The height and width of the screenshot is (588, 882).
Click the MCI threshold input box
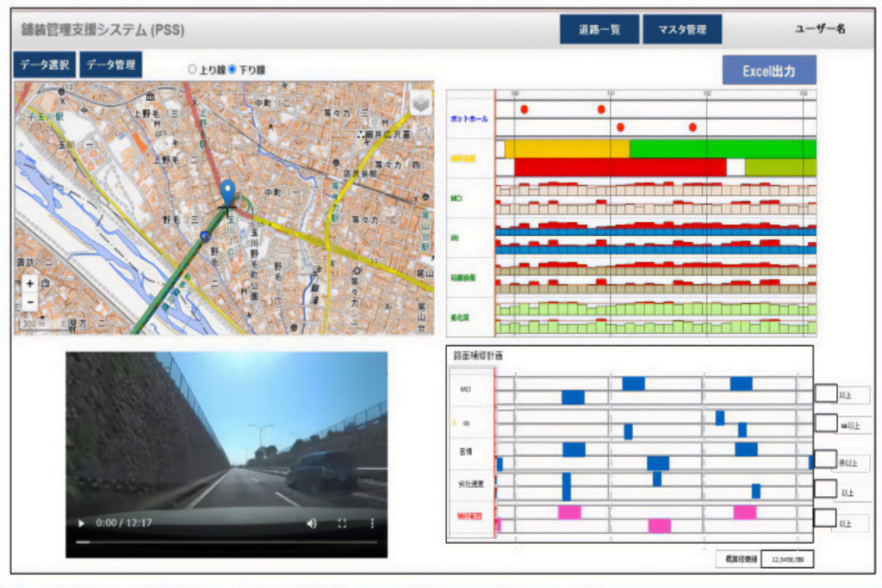click(x=825, y=393)
